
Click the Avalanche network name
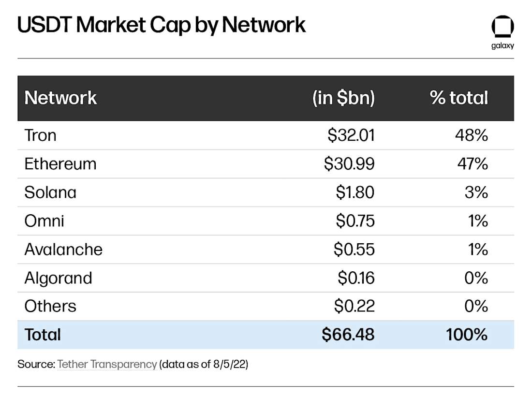tap(63, 250)
